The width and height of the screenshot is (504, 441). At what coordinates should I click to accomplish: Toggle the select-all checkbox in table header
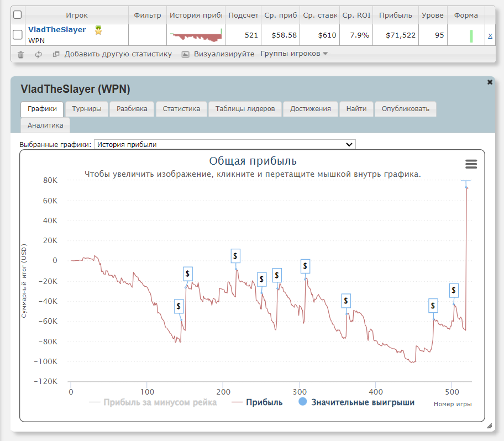point(17,15)
